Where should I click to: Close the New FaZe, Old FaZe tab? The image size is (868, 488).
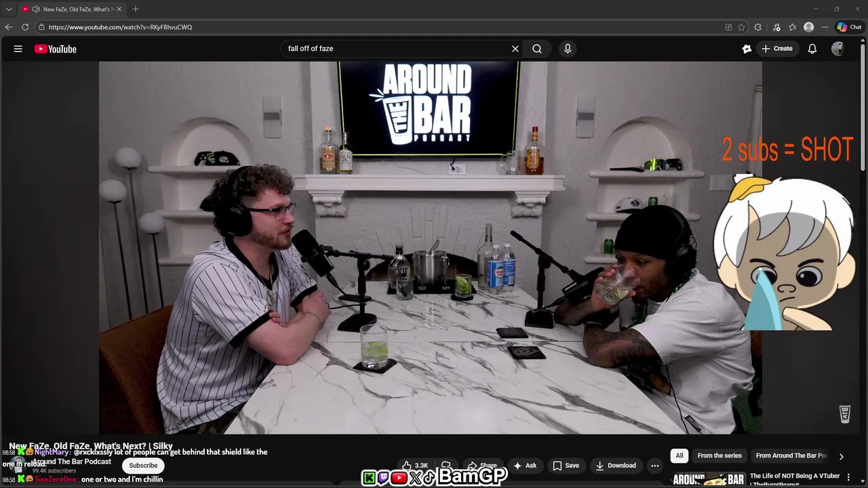(120, 9)
